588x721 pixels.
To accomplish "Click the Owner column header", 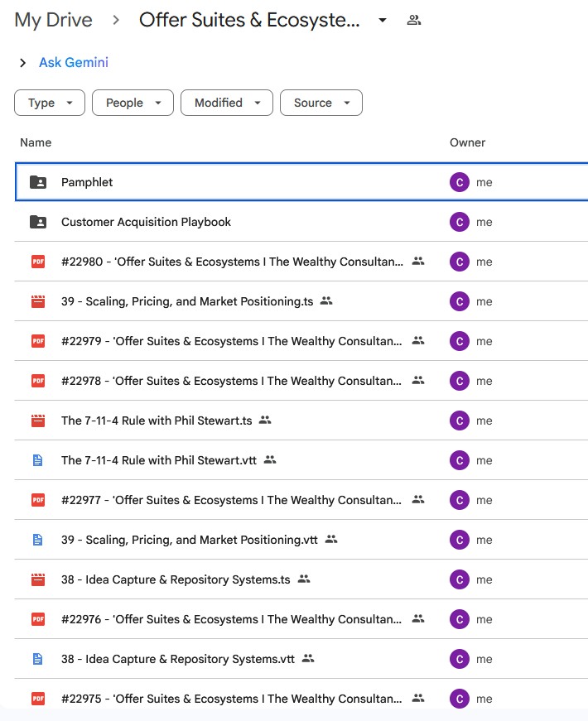I will (467, 142).
